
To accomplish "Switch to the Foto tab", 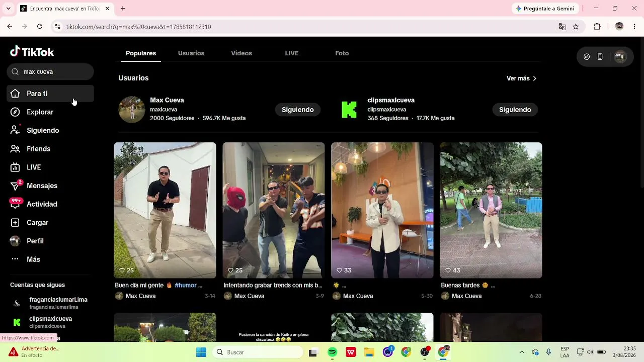I will coord(342,53).
